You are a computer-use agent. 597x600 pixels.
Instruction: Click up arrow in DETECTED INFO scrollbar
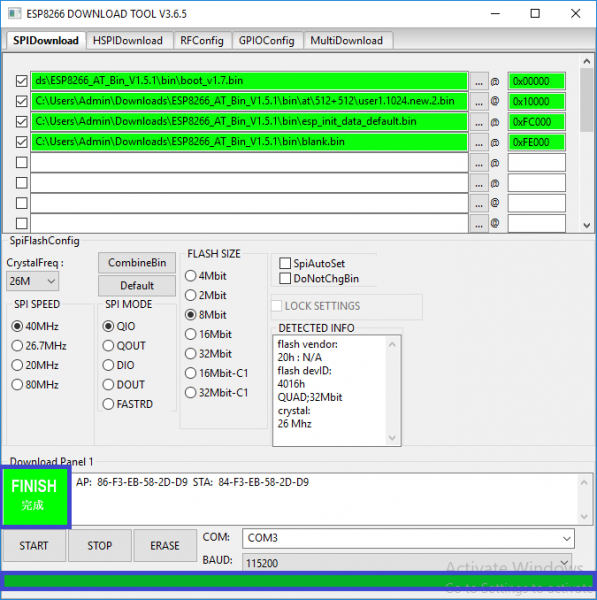tap(392, 345)
